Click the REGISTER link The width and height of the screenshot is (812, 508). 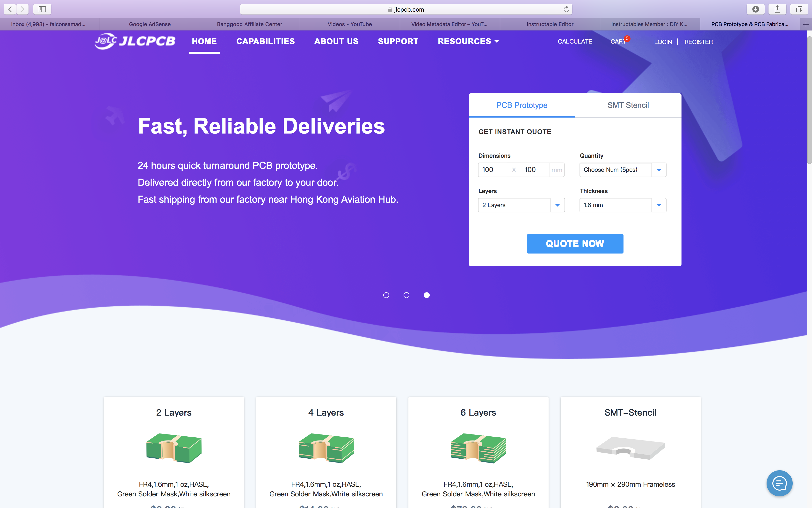pos(698,42)
